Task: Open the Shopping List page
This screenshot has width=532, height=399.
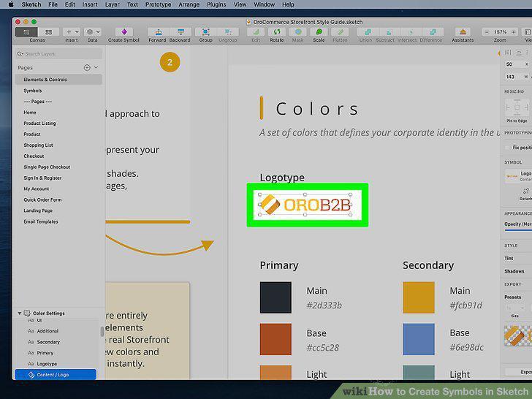Action: pos(38,145)
